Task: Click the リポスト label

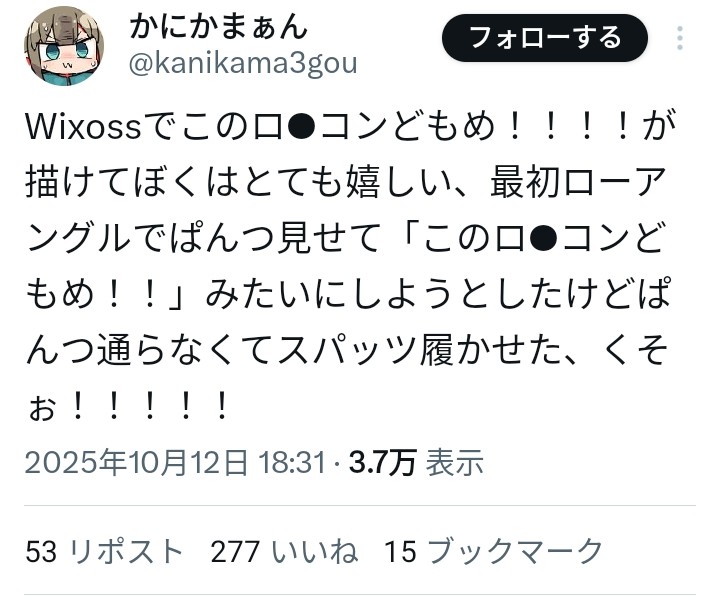Action: point(126,551)
